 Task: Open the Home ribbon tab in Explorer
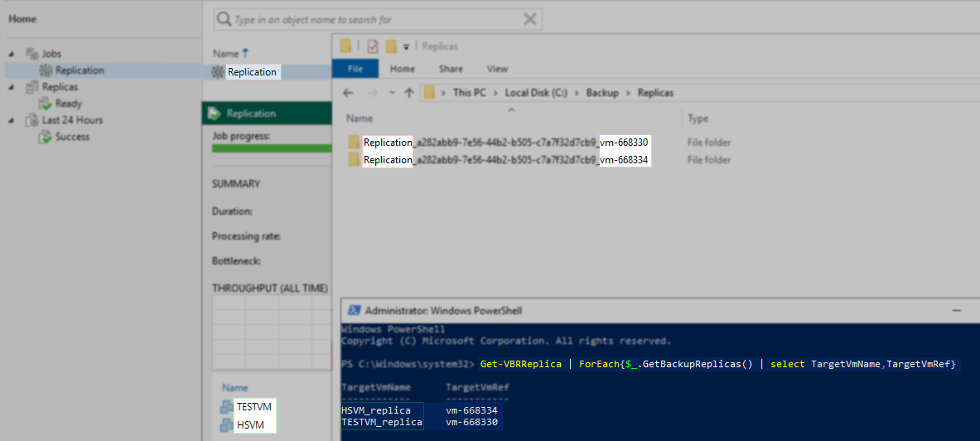pyautogui.click(x=403, y=69)
